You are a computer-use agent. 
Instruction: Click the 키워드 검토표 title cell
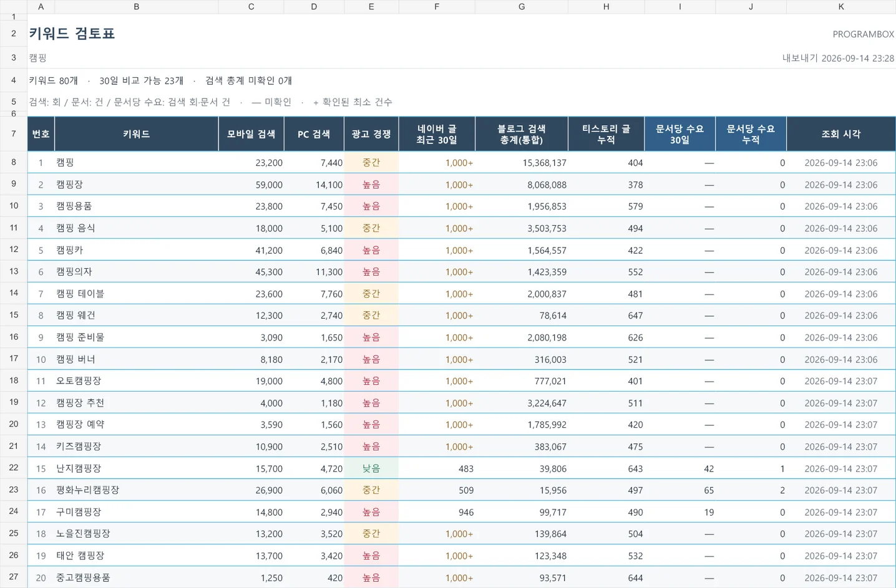(x=72, y=34)
